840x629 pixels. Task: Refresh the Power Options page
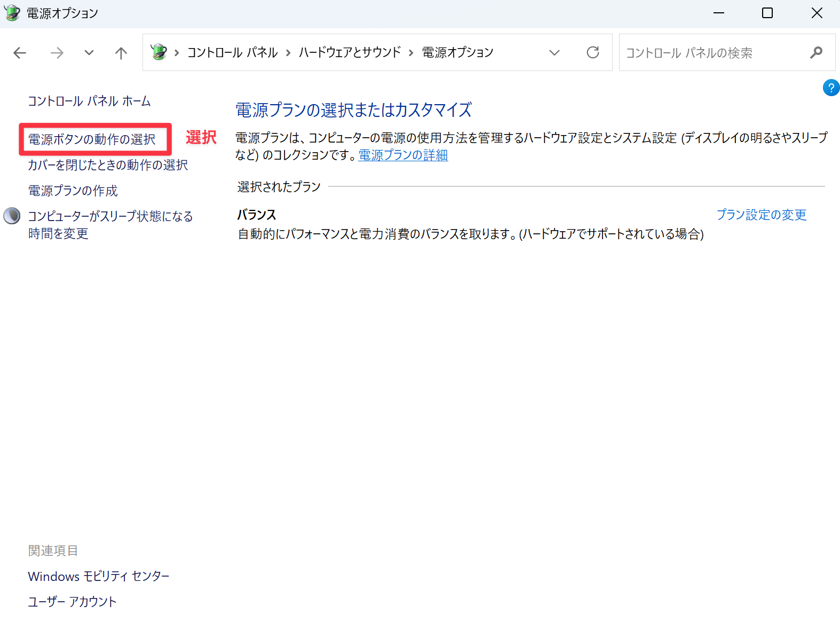pyautogui.click(x=592, y=52)
